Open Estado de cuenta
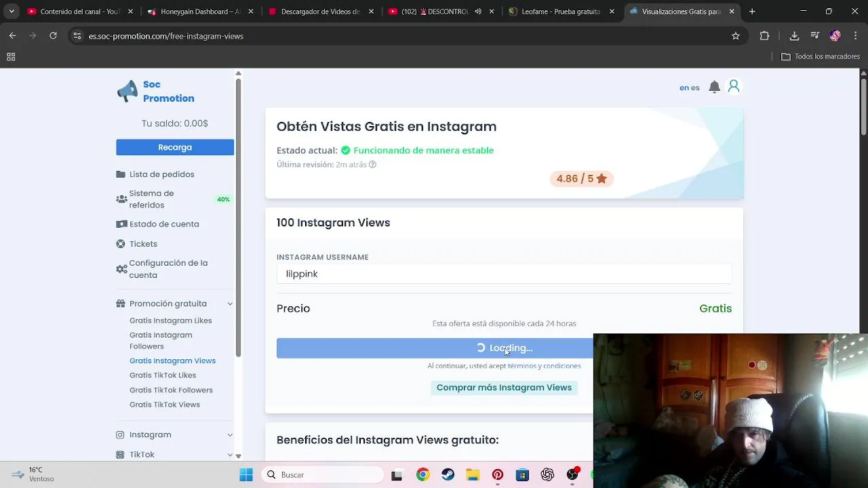 click(164, 224)
